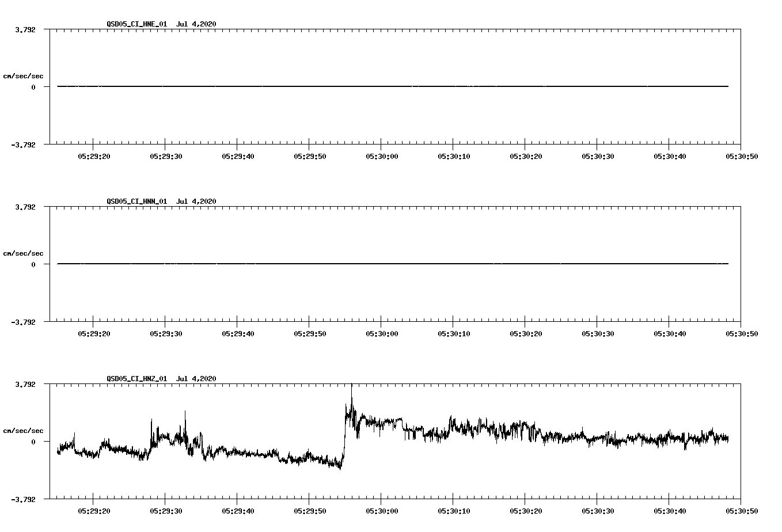The height and width of the screenshot is (532, 782).
Task: Click the QSD05_CI_HNZ_01 channel title
Action: pyautogui.click(x=137, y=378)
